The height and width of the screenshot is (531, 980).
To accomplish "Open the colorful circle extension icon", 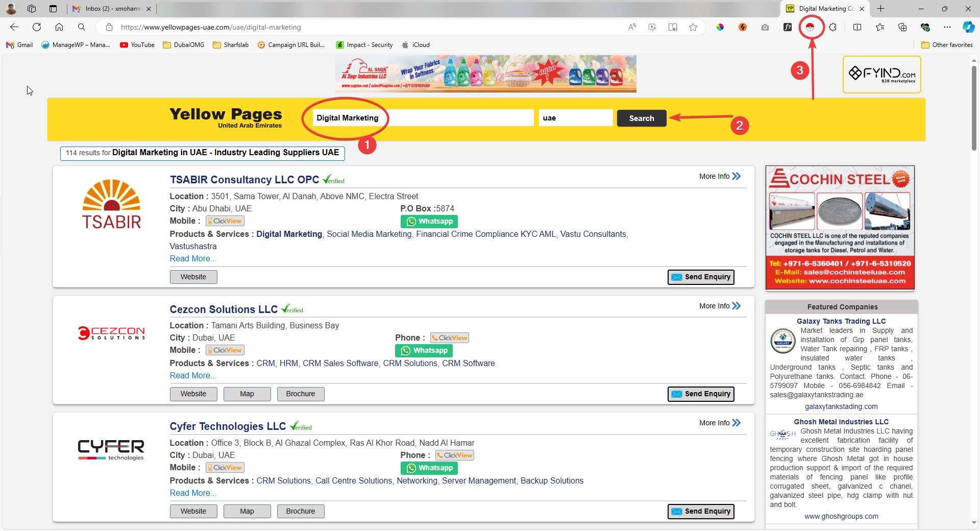I will (720, 27).
